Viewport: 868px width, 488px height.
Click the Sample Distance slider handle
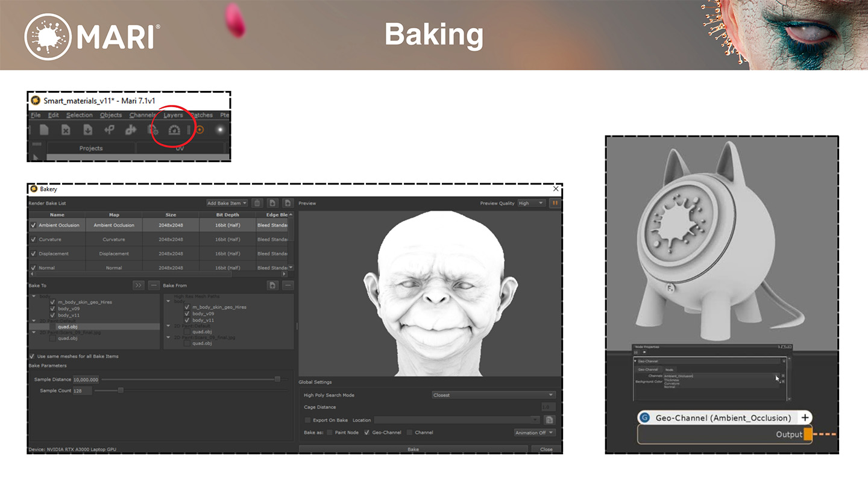point(277,380)
